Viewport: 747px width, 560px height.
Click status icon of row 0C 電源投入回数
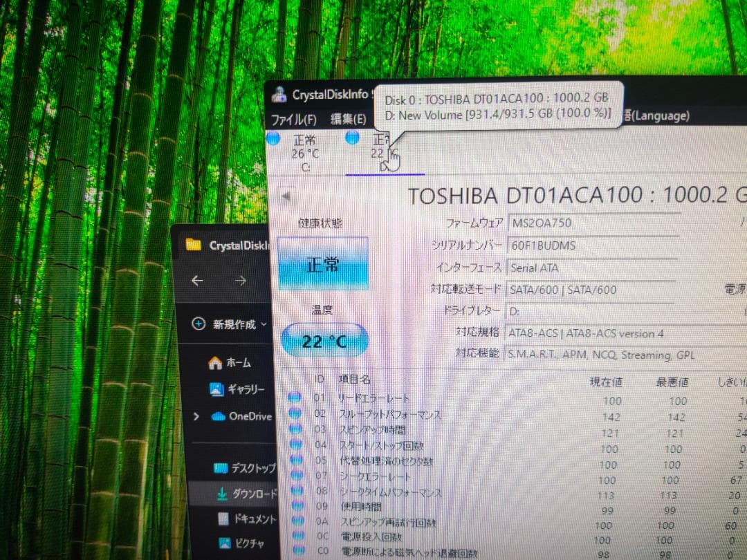click(299, 535)
